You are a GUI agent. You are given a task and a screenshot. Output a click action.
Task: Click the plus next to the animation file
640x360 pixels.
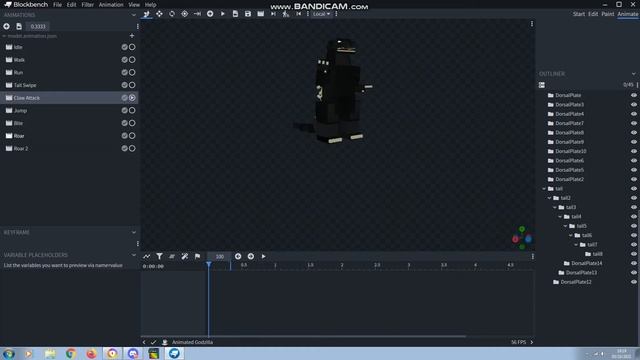(x=132, y=36)
